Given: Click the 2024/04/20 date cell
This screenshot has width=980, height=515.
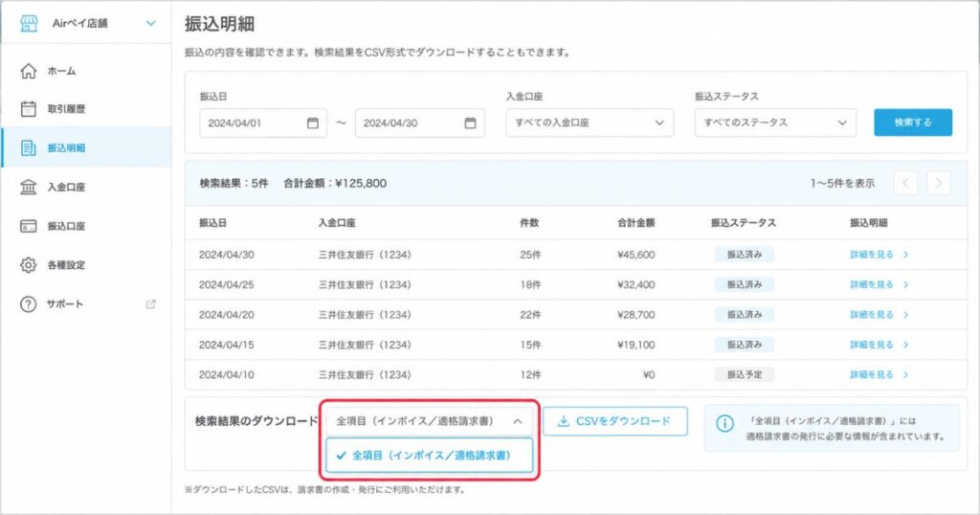Looking at the screenshot, I should pos(226,314).
